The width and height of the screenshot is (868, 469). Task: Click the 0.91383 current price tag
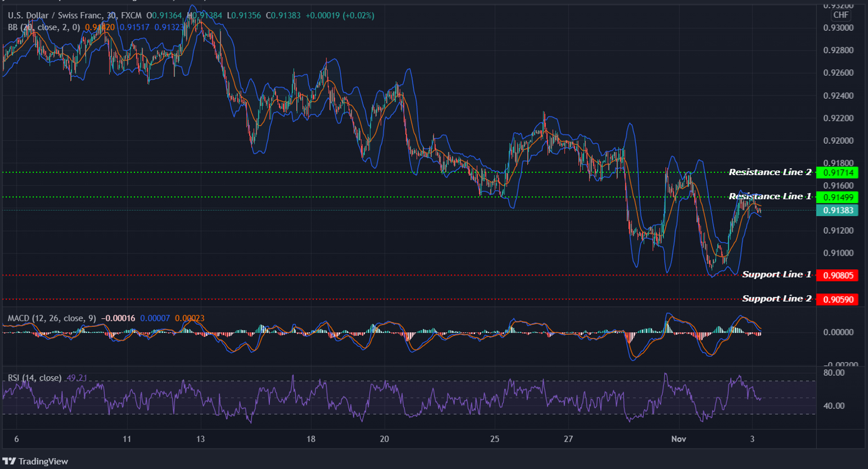(837, 210)
